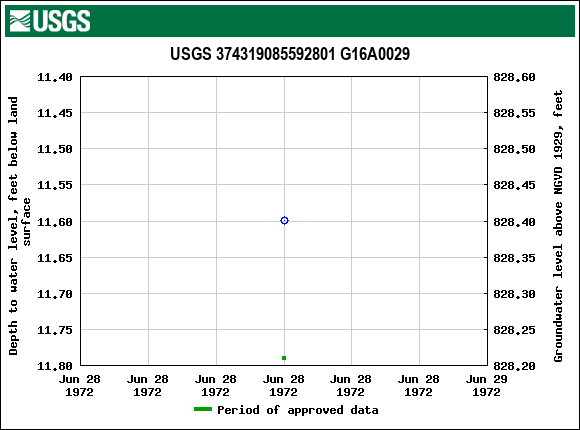Click left axis label '11.55'
Viewport: 580px width, 430px height.
pyautogui.click(x=55, y=185)
